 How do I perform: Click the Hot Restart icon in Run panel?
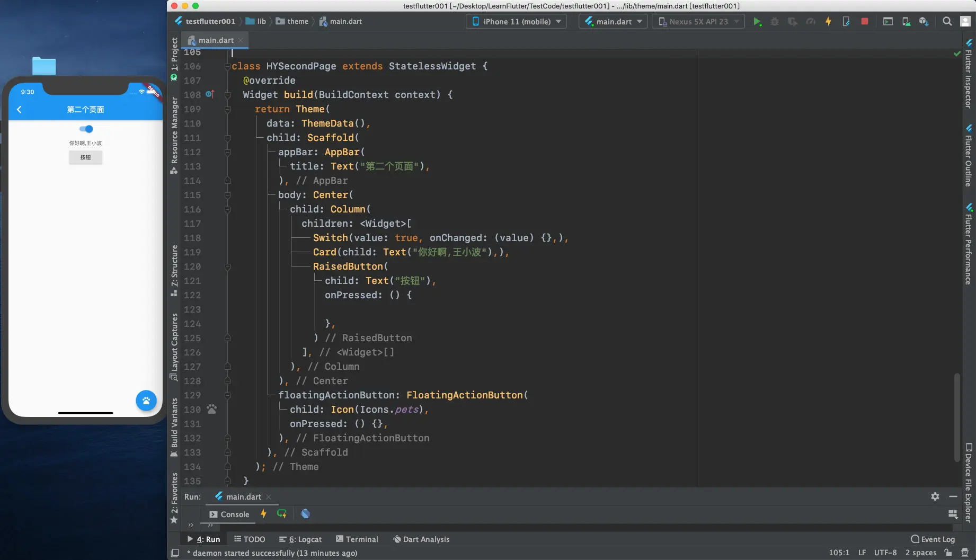(x=281, y=514)
